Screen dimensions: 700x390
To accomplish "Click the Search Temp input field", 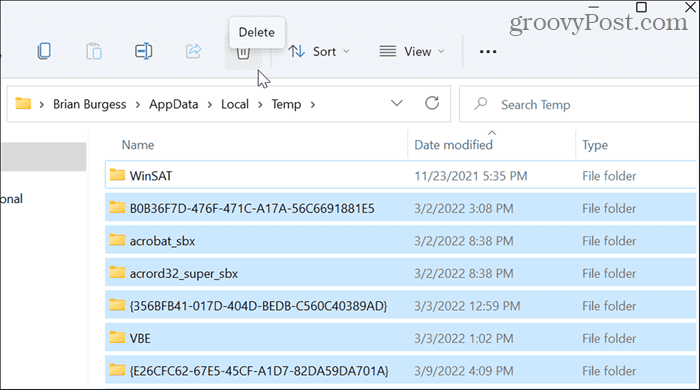I will tap(579, 104).
